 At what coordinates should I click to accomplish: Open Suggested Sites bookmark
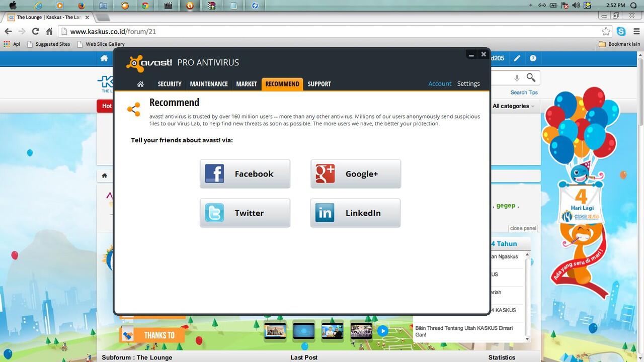49,44
